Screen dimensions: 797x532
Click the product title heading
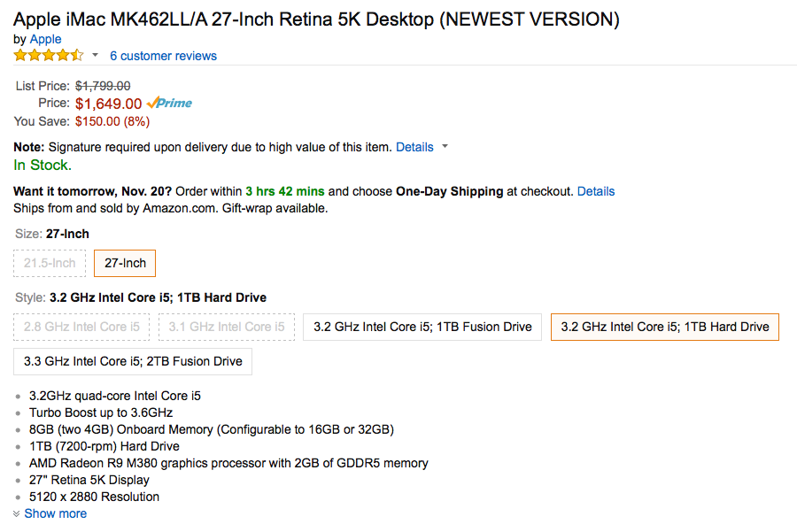(x=316, y=19)
